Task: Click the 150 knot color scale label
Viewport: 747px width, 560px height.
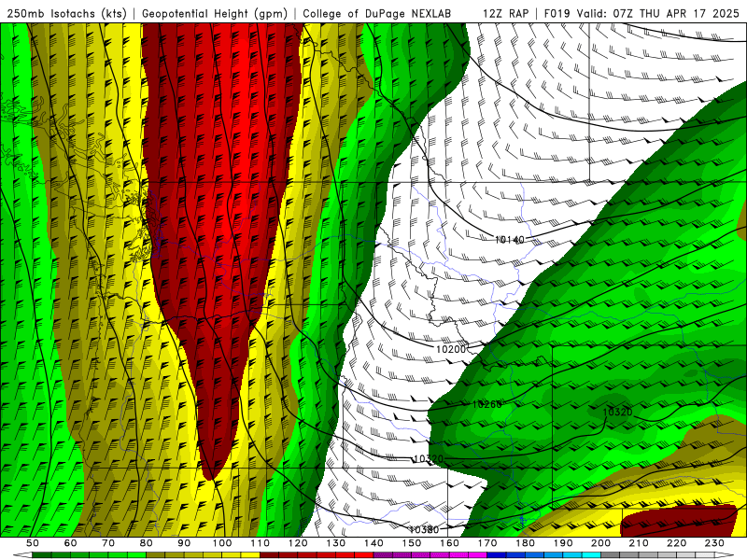Action: tap(412, 543)
